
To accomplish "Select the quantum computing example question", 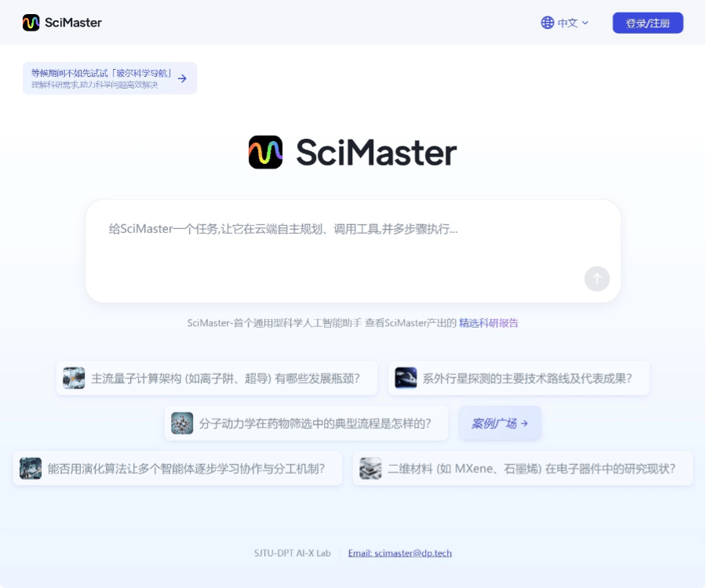I will click(x=216, y=378).
